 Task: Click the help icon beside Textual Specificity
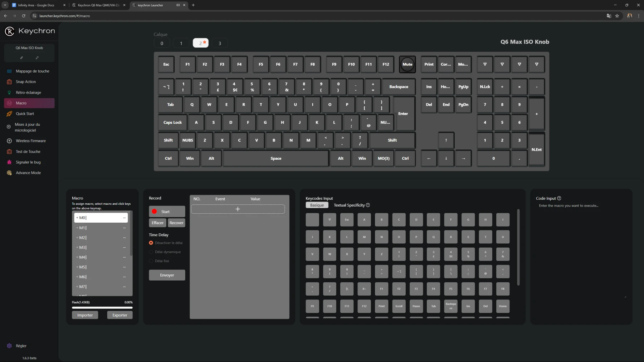(x=368, y=205)
